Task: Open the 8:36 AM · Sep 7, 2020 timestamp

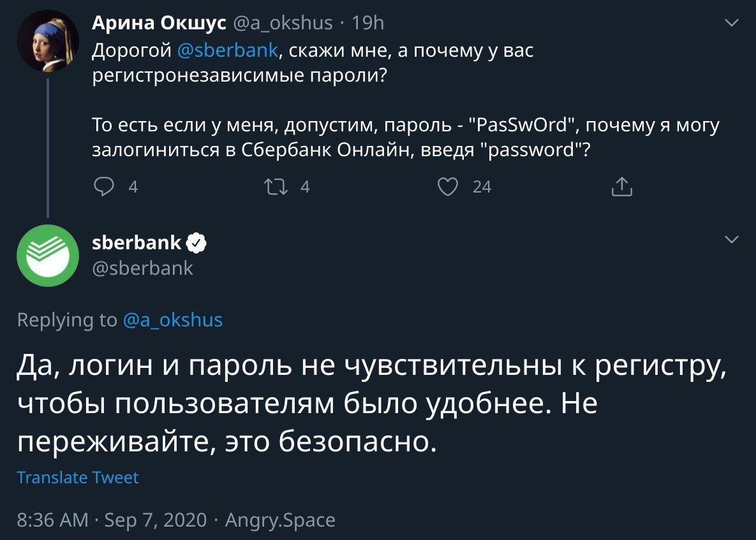Action: pos(112,520)
